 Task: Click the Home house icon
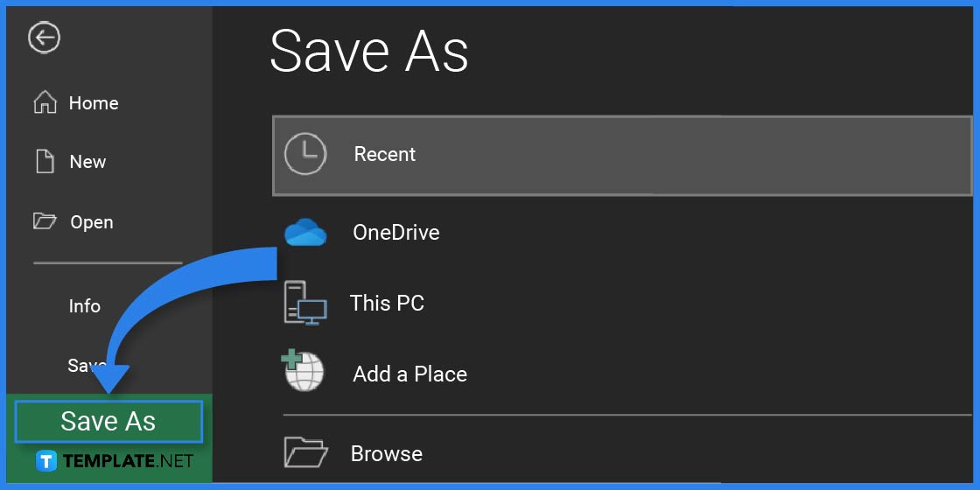click(45, 102)
